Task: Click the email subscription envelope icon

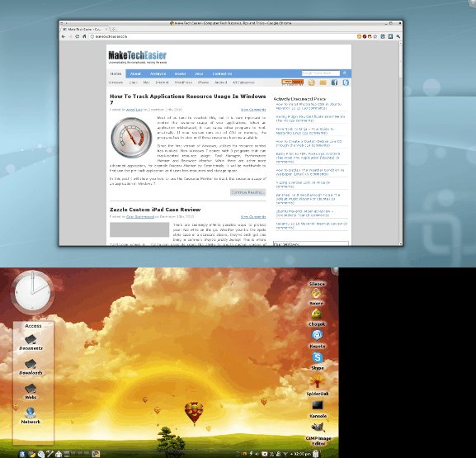Action: pyautogui.click(x=323, y=83)
